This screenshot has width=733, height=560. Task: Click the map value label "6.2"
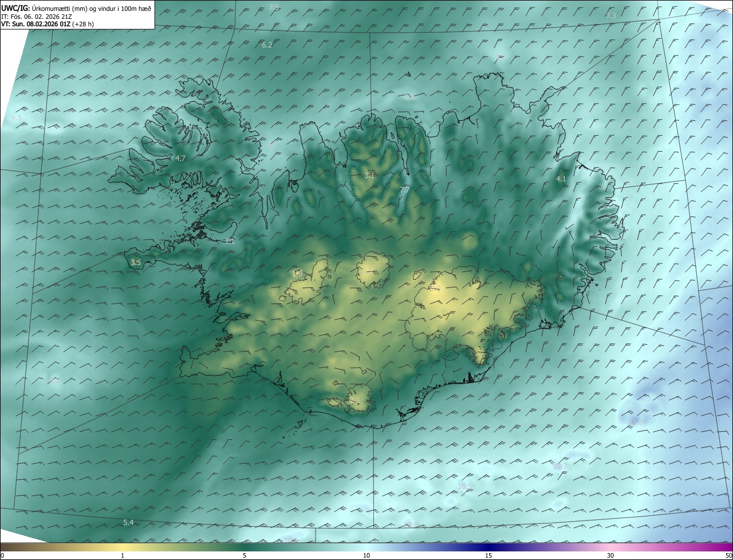click(267, 45)
